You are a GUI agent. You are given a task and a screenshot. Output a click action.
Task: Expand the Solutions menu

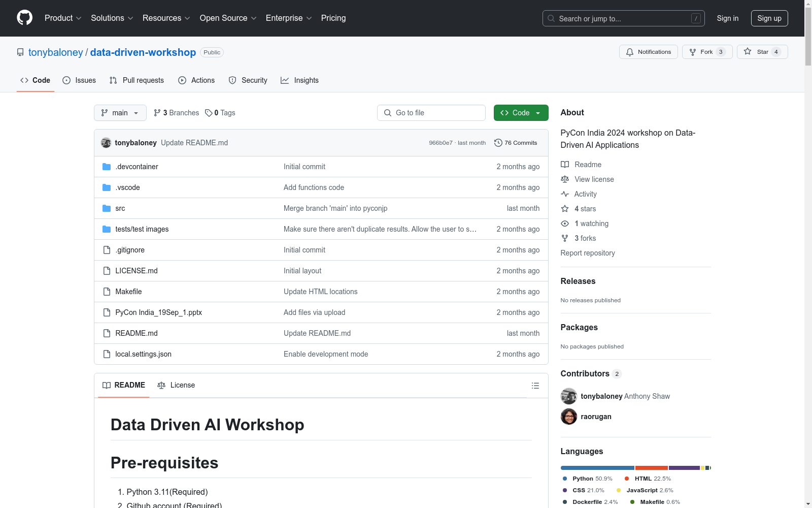coord(112,18)
